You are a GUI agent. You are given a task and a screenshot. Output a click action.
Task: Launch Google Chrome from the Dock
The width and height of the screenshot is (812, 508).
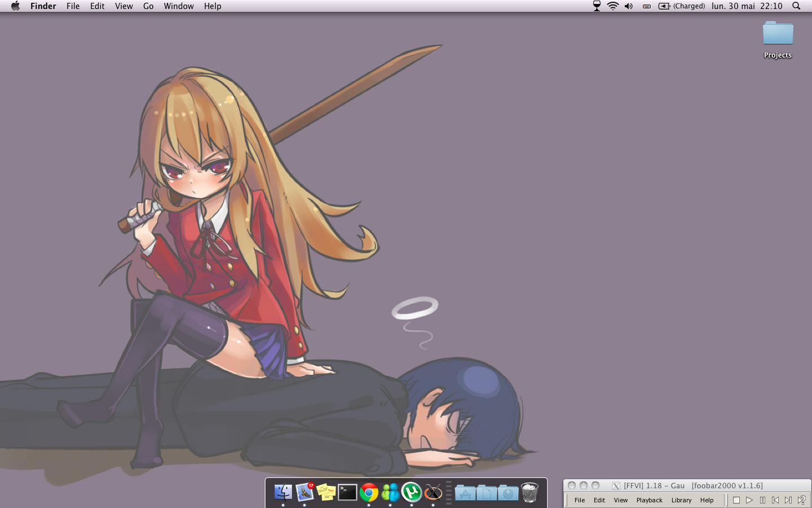(x=369, y=493)
